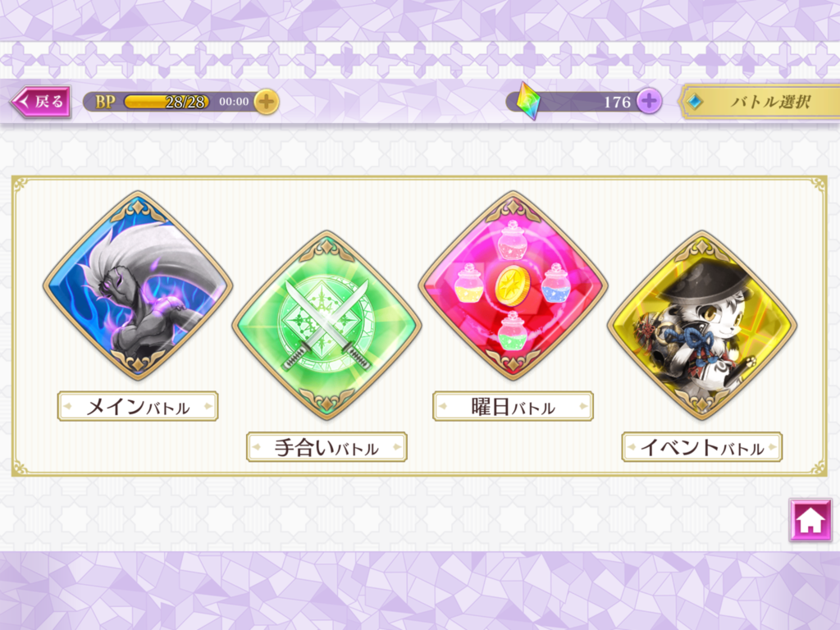Click the 手合いバトル label button
840x630 pixels.
pos(326,447)
